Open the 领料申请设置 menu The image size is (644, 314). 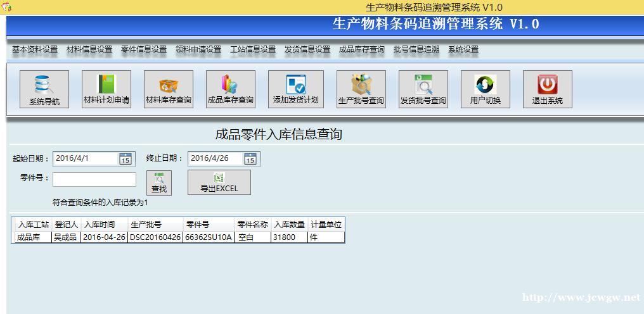pos(198,49)
